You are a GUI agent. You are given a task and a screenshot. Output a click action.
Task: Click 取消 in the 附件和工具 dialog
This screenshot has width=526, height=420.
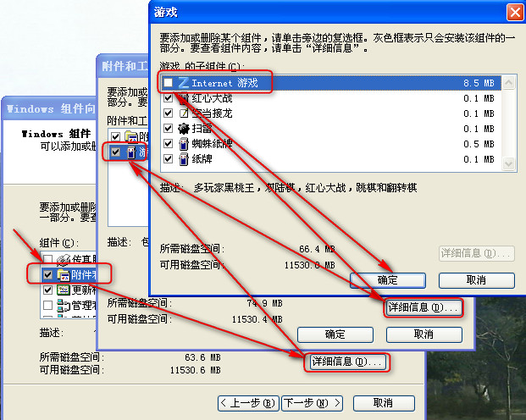click(x=424, y=334)
